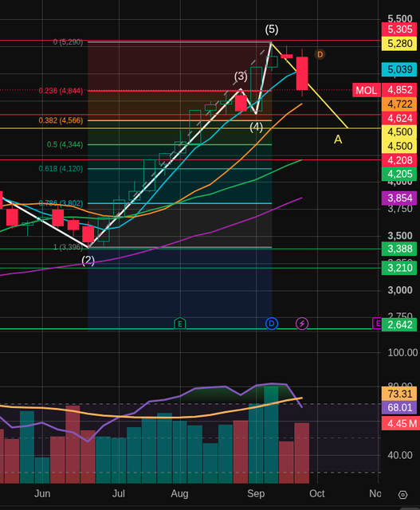
Task: Click the orange 73.31 indicator value label
Action: [x=399, y=394]
